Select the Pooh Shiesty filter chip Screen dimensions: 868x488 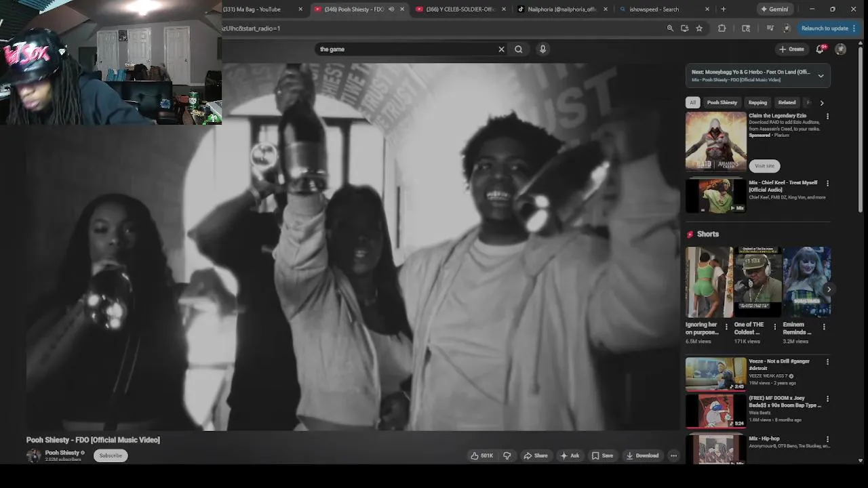click(x=722, y=103)
